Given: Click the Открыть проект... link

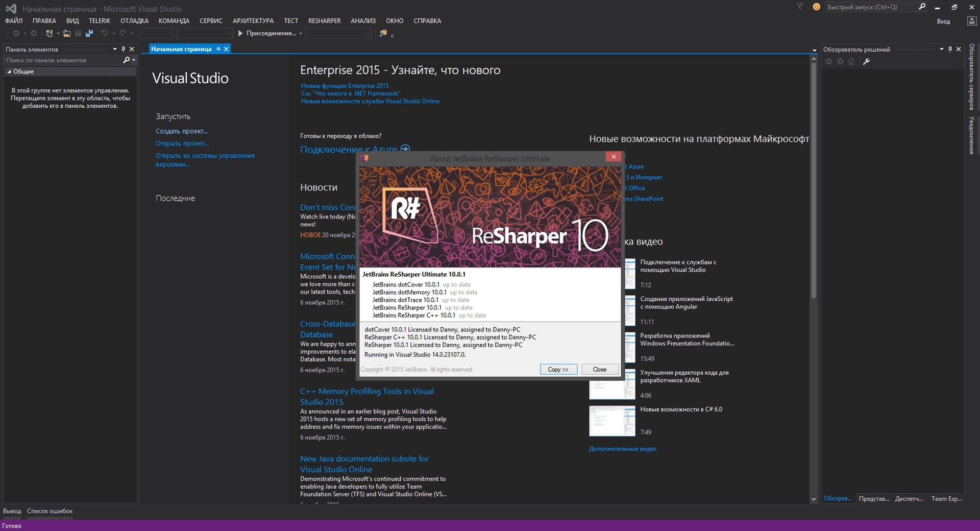Looking at the screenshot, I should click(182, 143).
